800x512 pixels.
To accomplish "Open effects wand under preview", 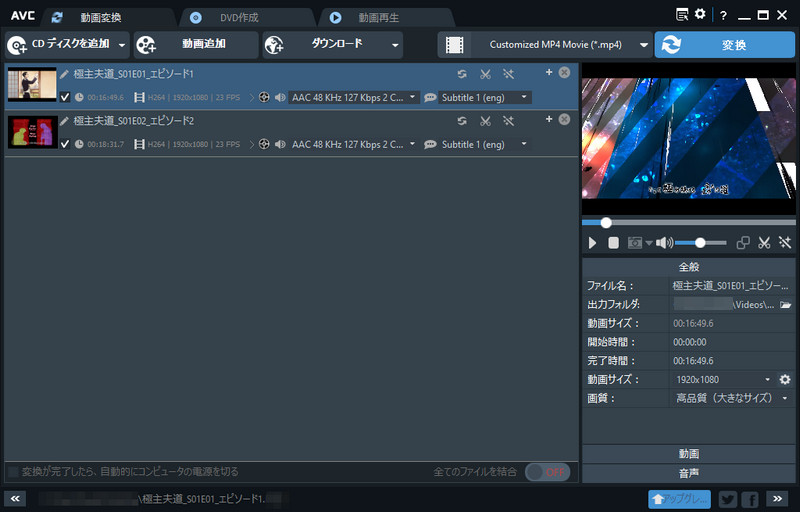I will tap(785, 243).
